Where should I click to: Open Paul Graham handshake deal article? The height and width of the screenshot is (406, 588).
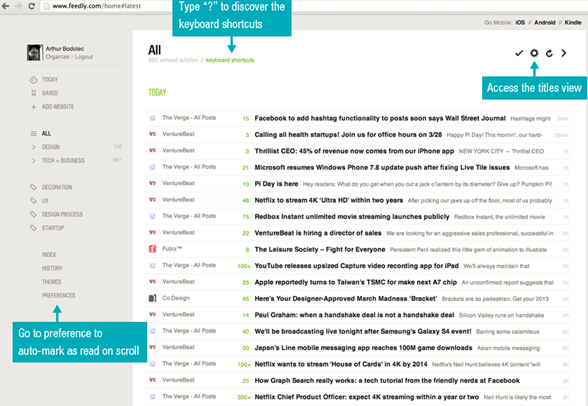354,315
